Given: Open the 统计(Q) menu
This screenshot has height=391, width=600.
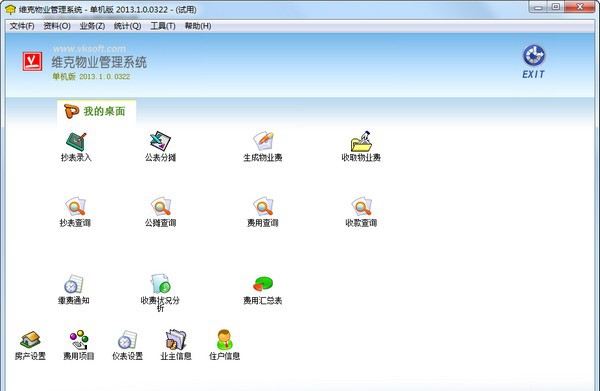Looking at the screenshot, I should point(127,26).
